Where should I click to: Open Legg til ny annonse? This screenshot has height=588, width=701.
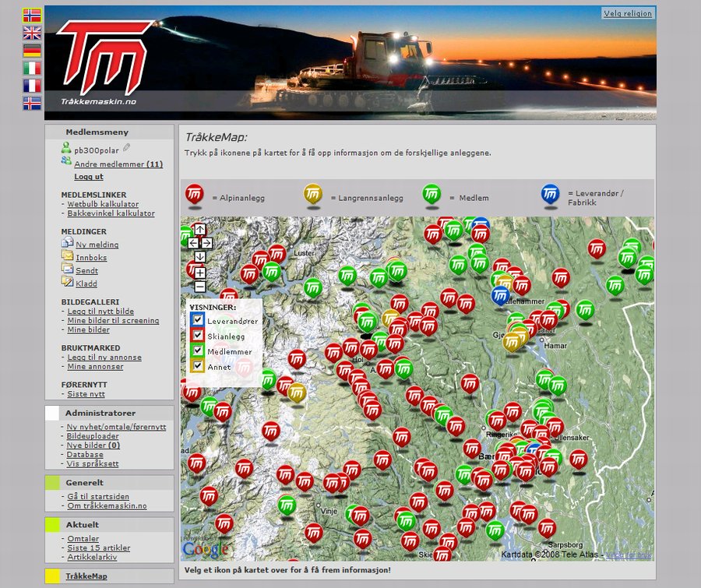104,357
